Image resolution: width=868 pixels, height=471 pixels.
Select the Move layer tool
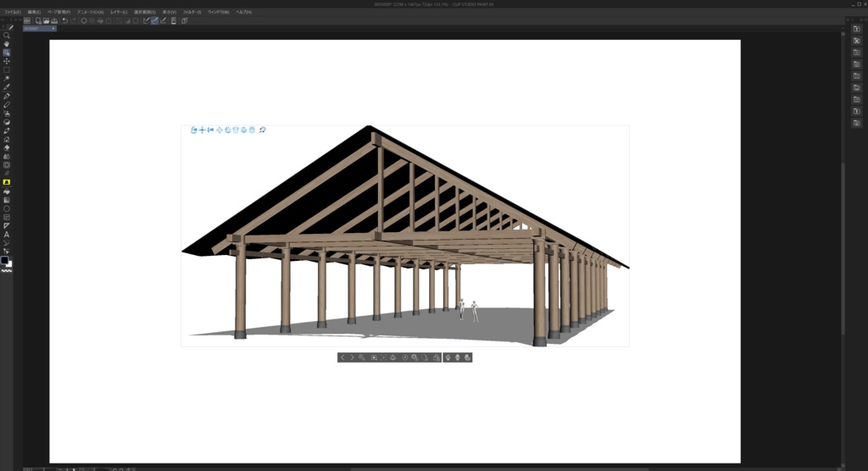coord(7,62)
